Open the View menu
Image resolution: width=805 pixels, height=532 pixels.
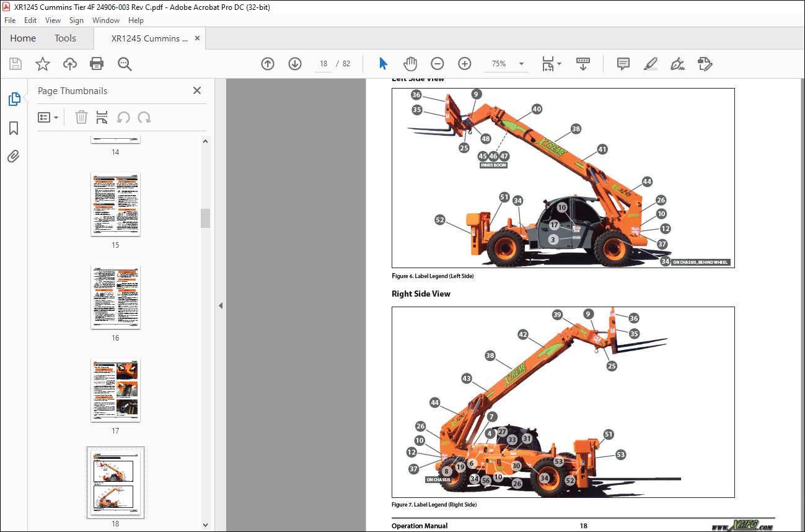click(53, 20)
